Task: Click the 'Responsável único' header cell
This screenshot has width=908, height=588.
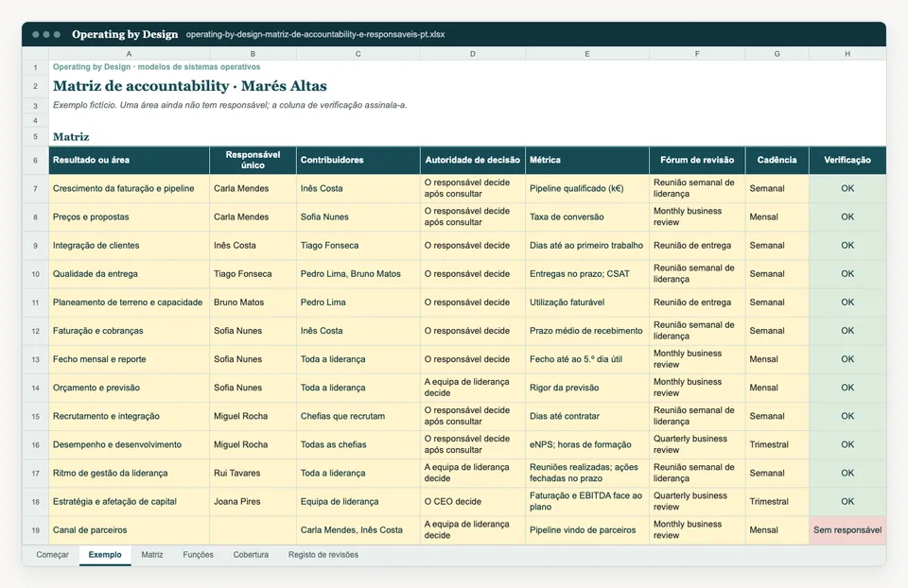Action: click(253, 161)
